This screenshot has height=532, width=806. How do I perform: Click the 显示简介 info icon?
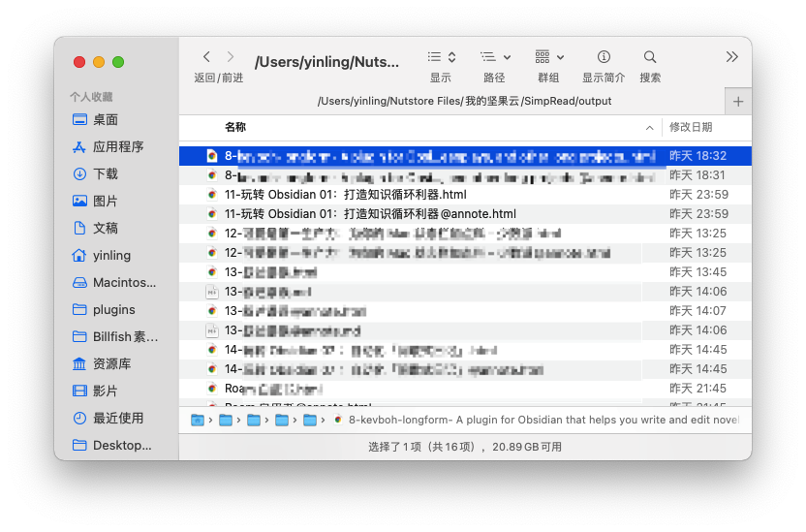pos(604,56)
